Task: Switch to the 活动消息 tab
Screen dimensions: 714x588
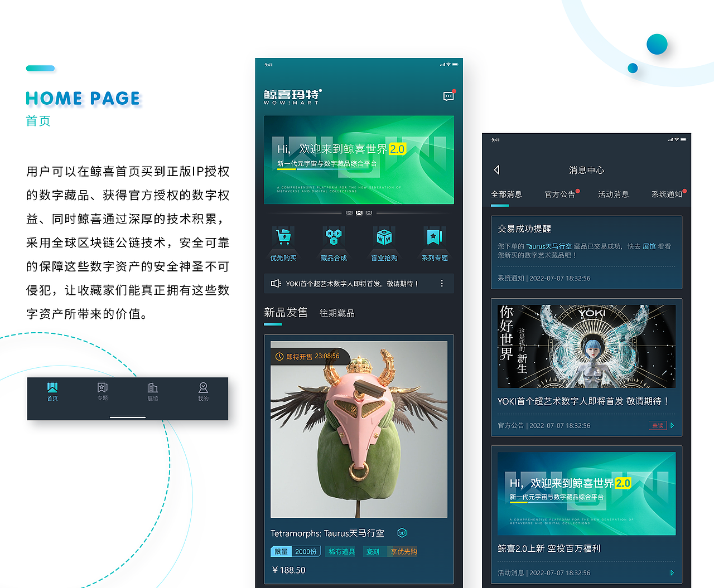Action: pyautogui.click(x=614, y=195)
